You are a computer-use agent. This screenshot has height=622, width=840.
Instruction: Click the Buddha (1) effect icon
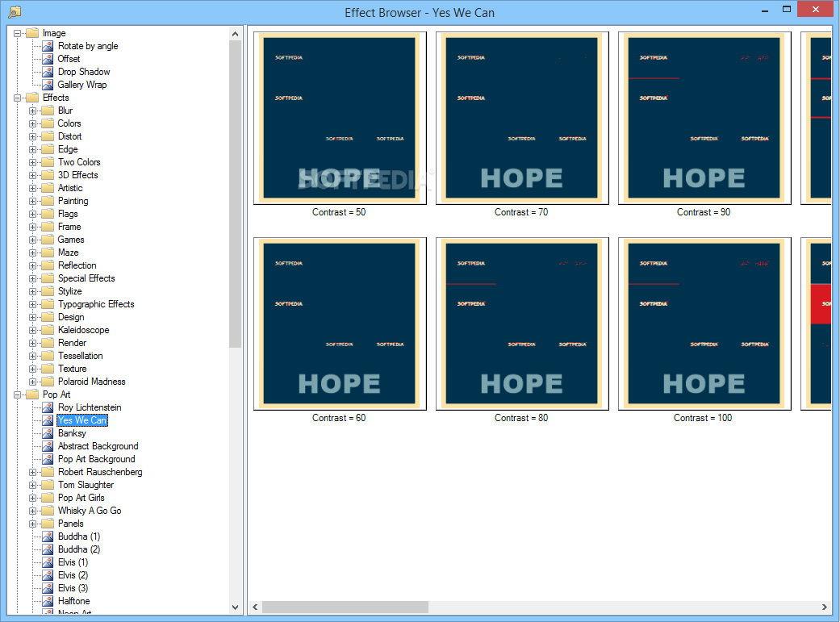[48, 536]
